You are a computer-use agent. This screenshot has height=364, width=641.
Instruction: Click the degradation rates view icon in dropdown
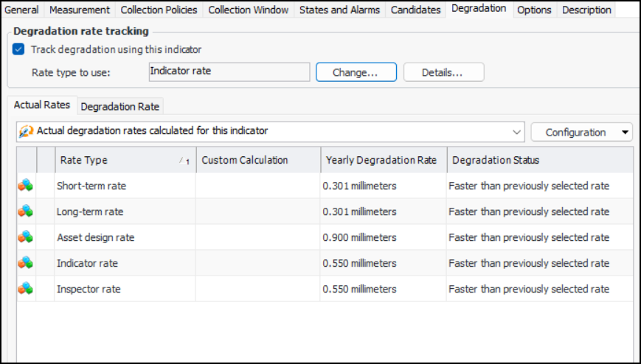pyautogui.click(x=26, y=131)
